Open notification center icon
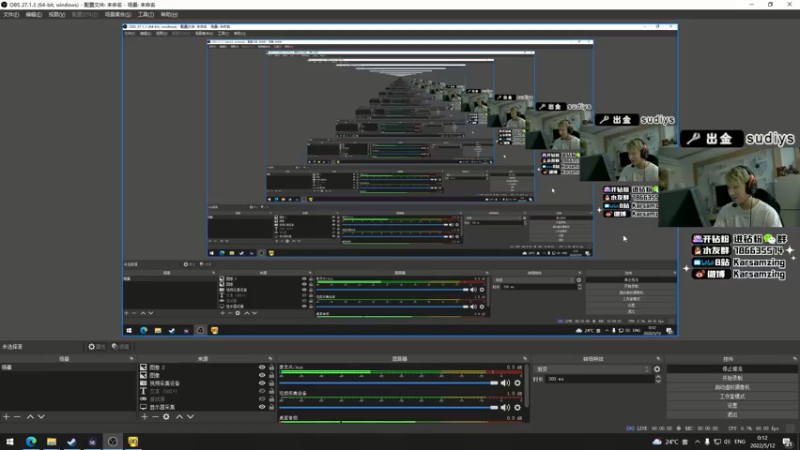The width and height of the screenshot is (800, 450). point(788,441)
